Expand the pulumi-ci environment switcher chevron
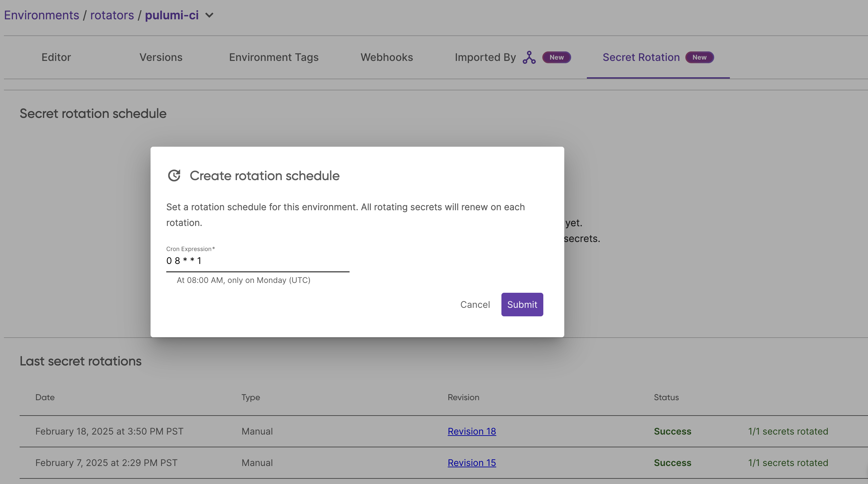Image resolution: width=868 pixels, height=484 pixels. [x=209, y=15]
